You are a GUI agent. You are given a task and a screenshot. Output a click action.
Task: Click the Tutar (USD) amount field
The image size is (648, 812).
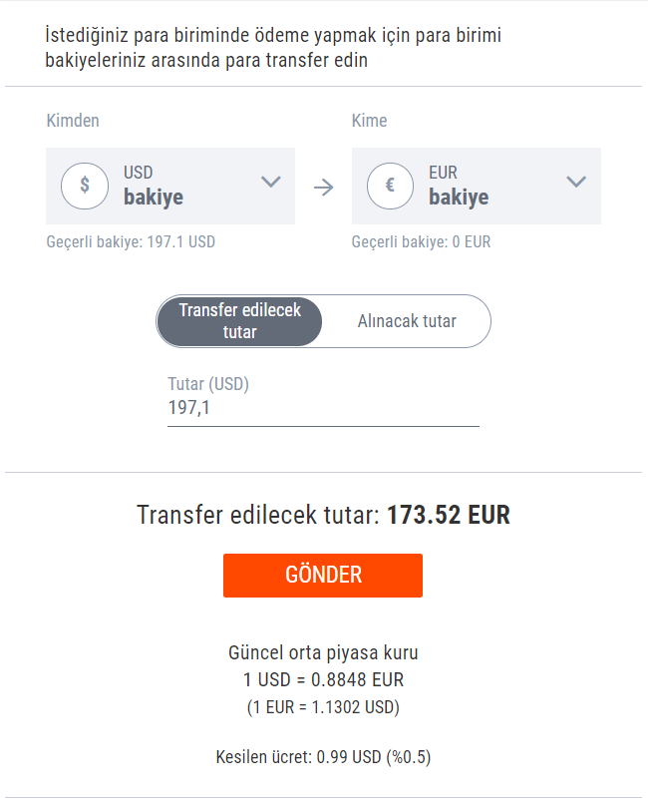323,408
